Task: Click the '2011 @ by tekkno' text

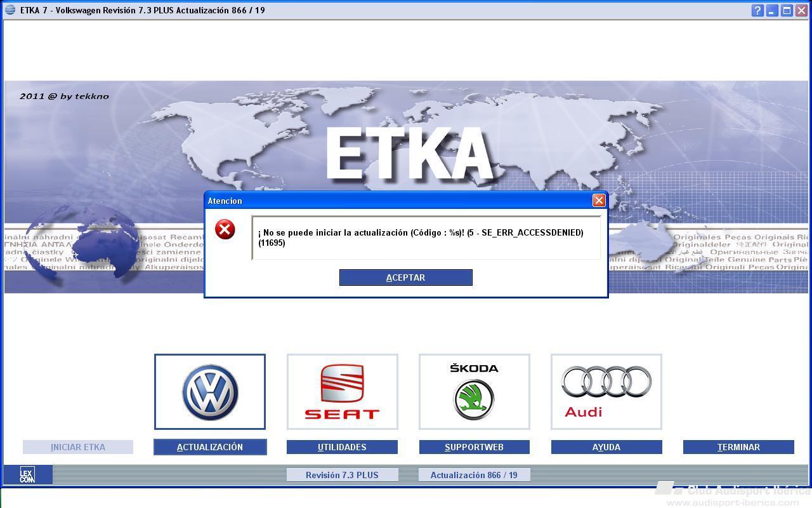Action: pos(64,97)
